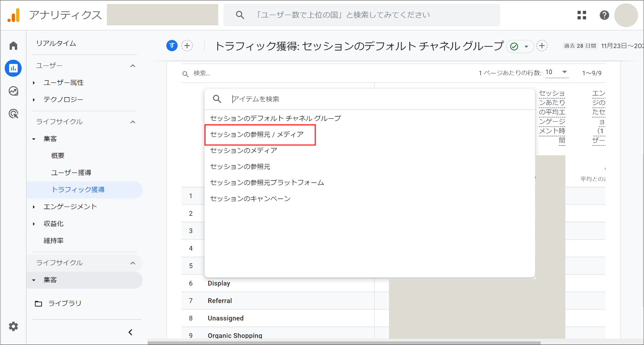644x345 pixels.
Task: Open Admin settings gear icon
Action: coord(13,326)
